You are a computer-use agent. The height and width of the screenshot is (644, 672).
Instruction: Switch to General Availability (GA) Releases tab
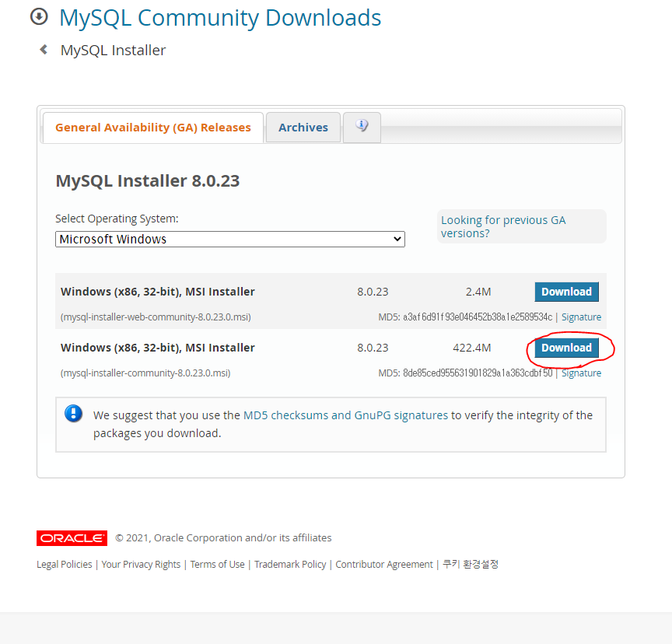click(x=153, y=128)
